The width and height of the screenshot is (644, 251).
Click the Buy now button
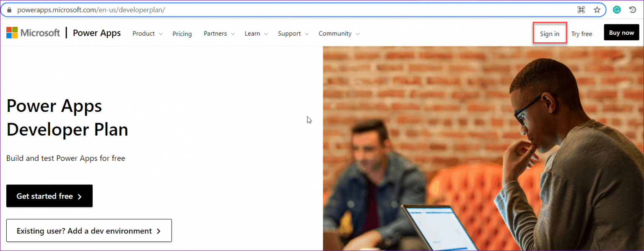(x=621, y=32)
